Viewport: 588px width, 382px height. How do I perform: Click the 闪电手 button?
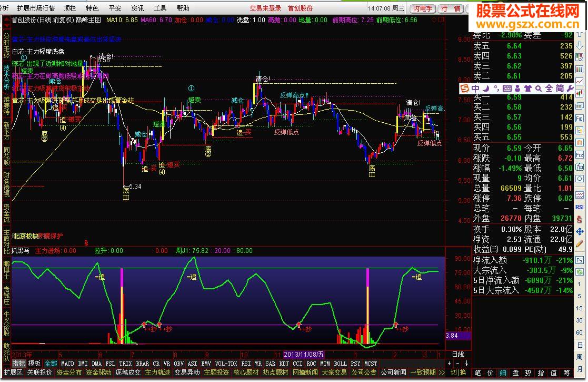423,8
